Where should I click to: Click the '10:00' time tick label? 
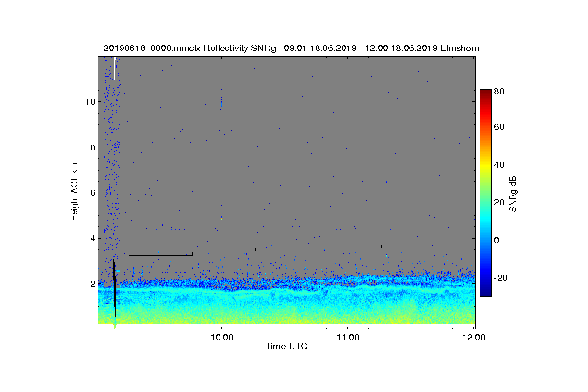(x=221, y=337)
